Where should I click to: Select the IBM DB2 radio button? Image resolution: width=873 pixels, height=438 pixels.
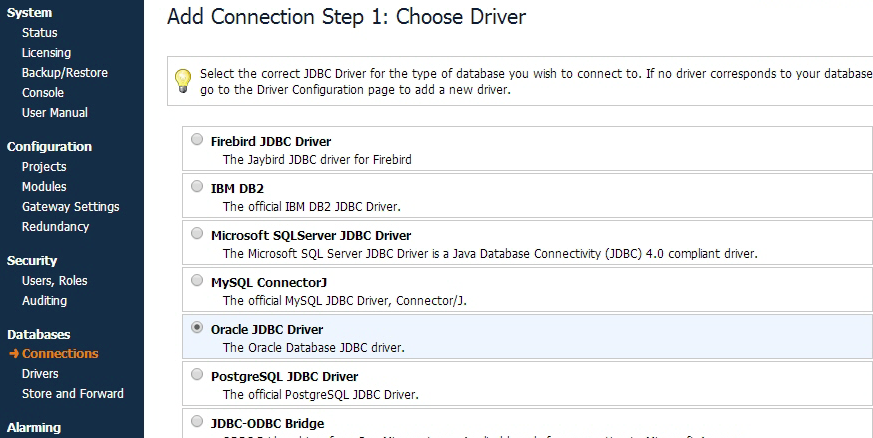click(x=197, y=186)
